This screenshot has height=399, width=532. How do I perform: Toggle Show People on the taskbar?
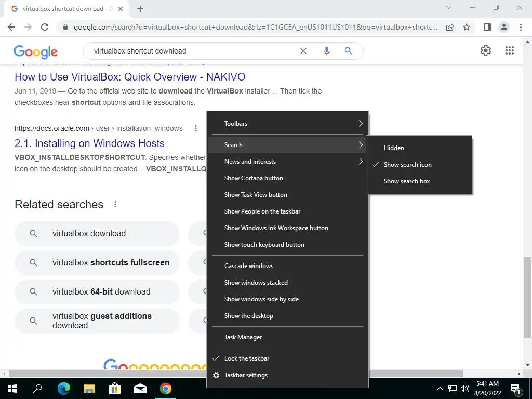tap(287, 211)
